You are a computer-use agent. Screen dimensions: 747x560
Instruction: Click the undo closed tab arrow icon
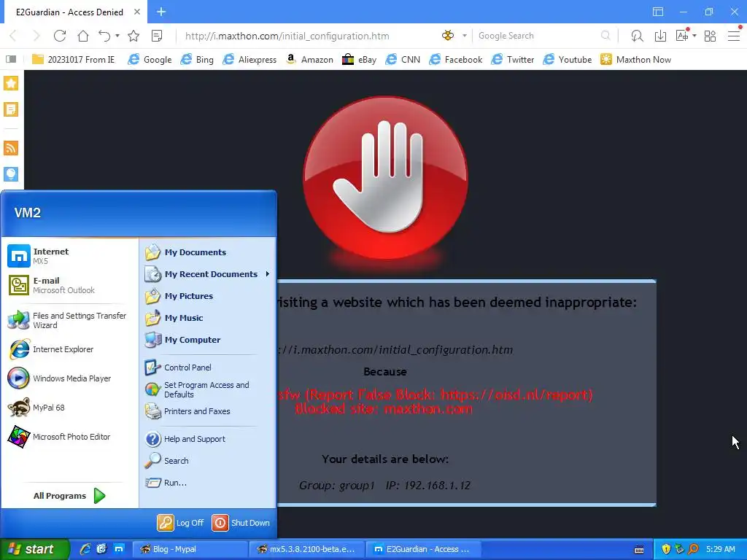104,36
